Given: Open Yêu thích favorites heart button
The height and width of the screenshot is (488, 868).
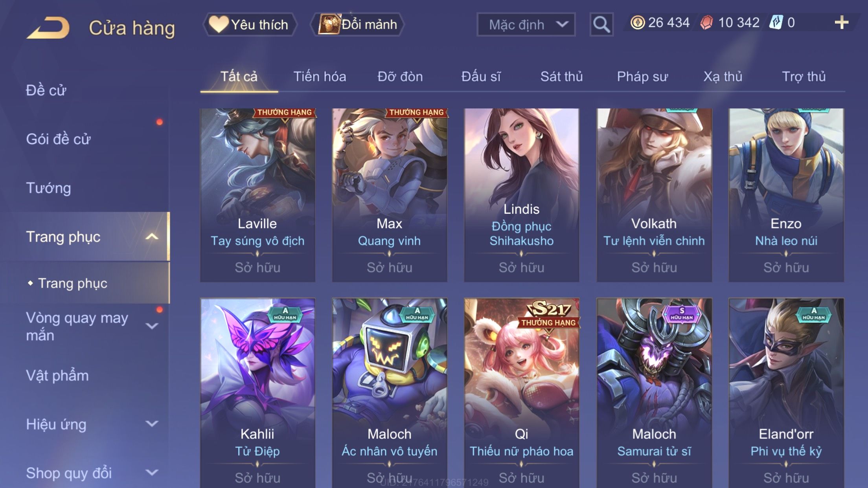Looking at the screenshot, I should (x=250, y=24).
